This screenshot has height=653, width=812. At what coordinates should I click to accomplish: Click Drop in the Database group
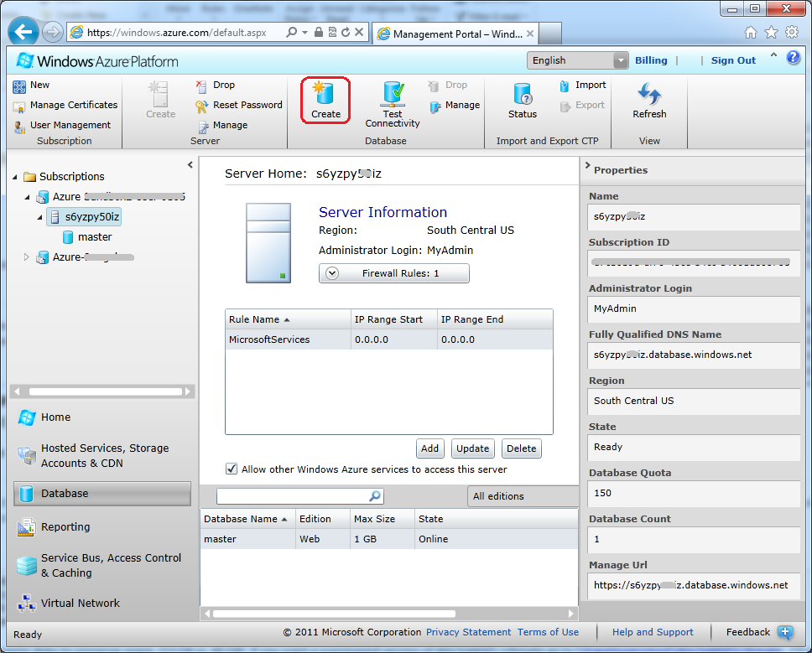pos(448,86)
